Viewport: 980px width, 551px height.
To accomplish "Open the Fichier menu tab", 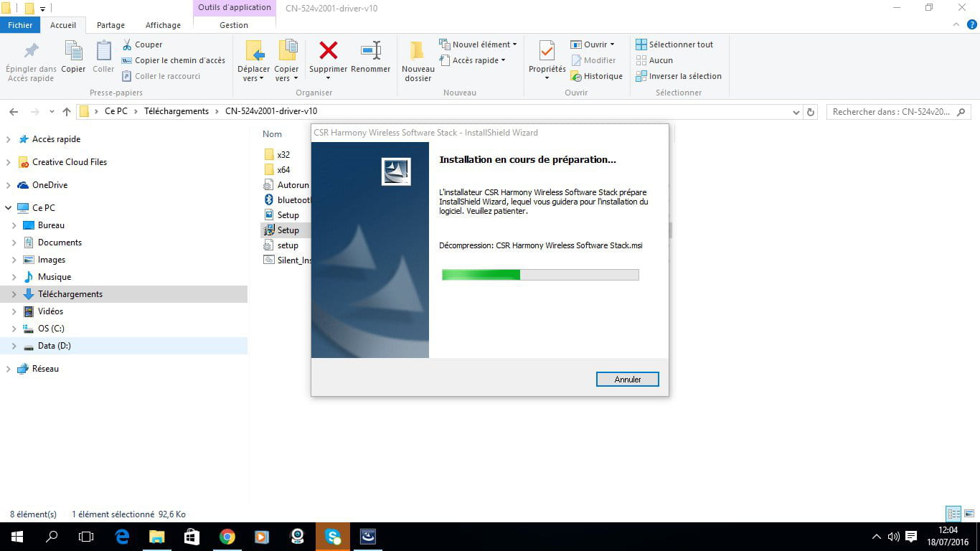I will (20, 25).
